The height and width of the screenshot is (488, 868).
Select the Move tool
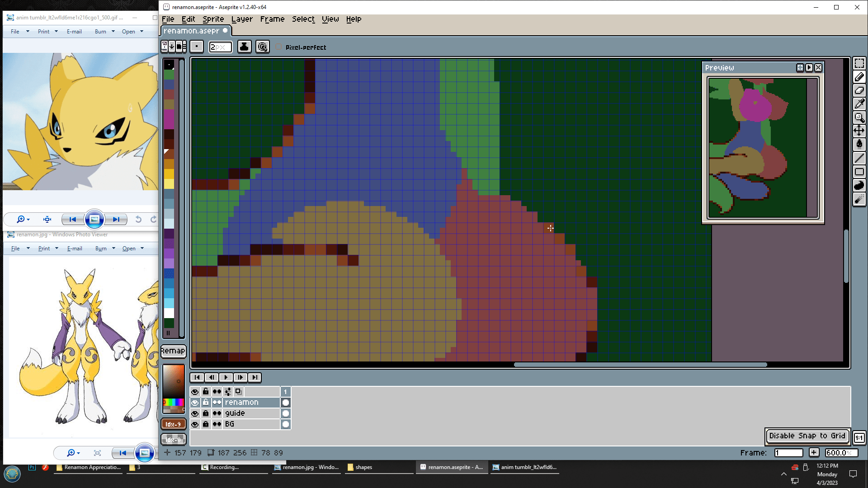tap(859, 131)
